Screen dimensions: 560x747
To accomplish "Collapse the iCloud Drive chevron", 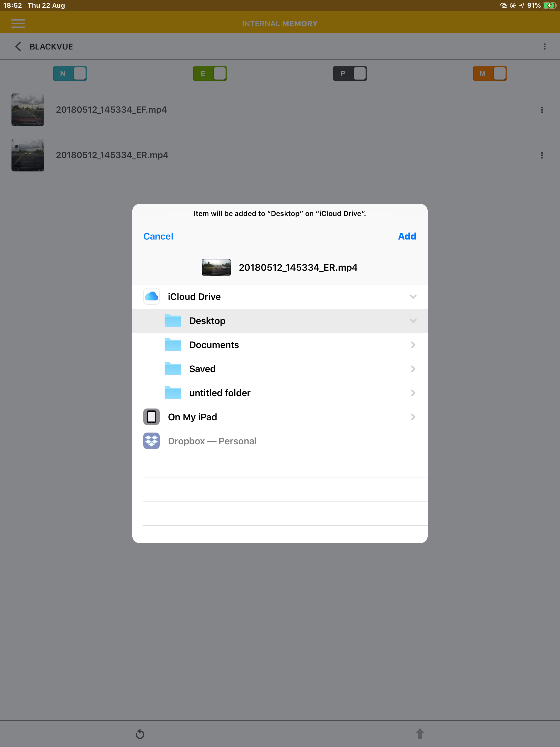I will [413, 296].
